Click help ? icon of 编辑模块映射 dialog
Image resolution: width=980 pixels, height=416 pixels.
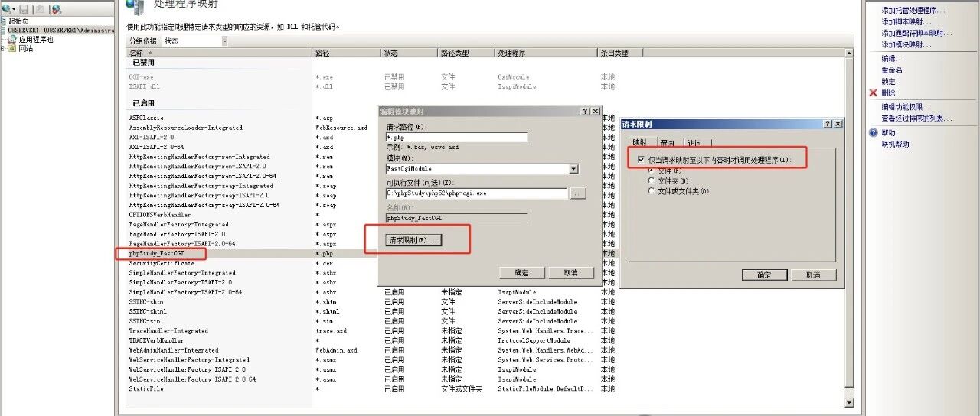point(585,112)
